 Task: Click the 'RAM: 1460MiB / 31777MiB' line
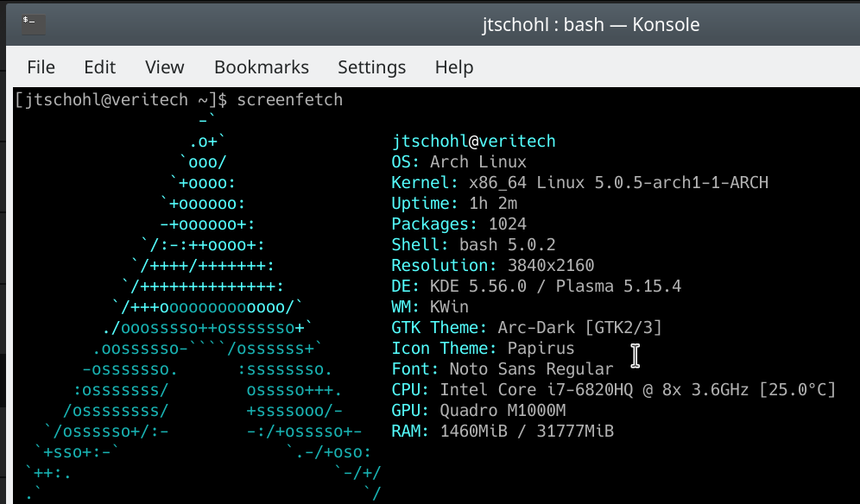[x=503, y=431]
